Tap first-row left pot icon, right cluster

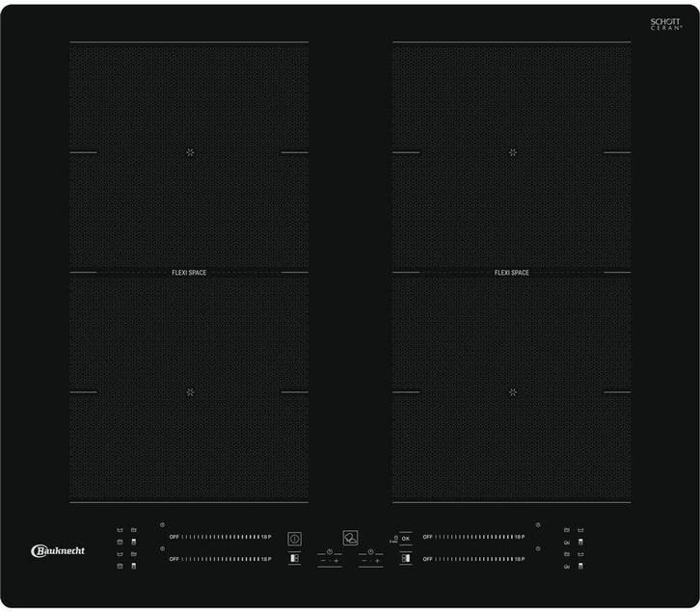click(x=567, y=530)
